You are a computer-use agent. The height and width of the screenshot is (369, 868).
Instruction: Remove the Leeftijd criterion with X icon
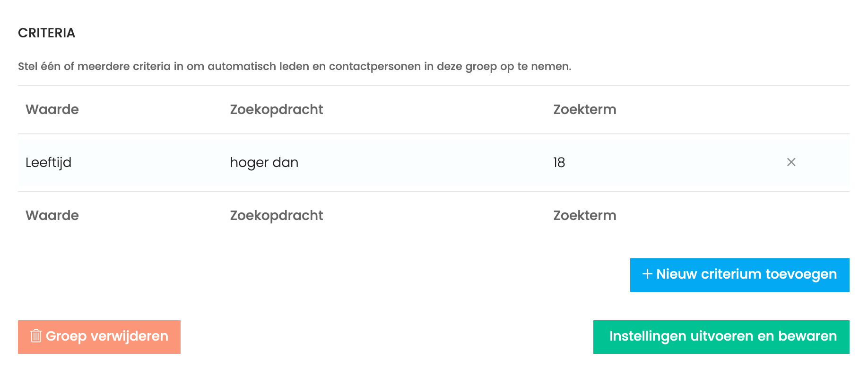coord(791,162)
